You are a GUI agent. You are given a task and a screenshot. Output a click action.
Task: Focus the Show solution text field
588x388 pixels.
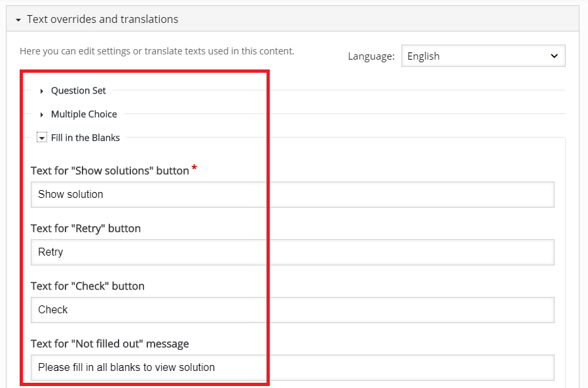(x=293, y=195)
